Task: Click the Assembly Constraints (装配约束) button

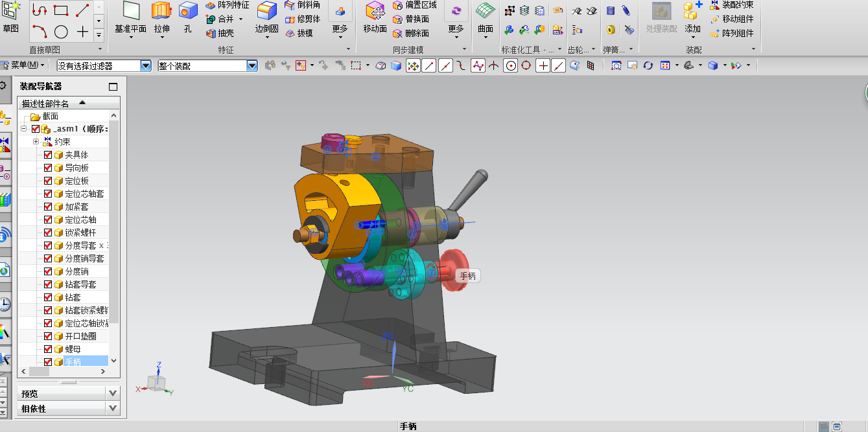Action: 731,5
